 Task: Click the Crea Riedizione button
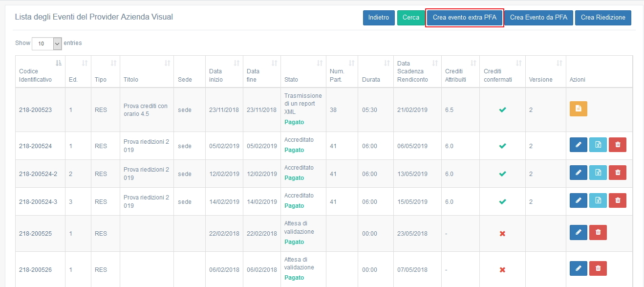pyautogui.click(x=603, y=18)
